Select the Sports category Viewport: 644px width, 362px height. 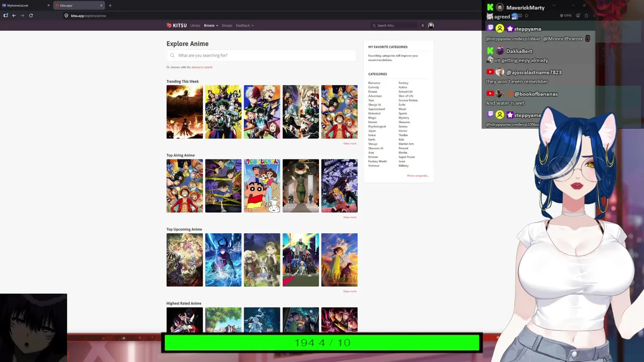[403, 114]
